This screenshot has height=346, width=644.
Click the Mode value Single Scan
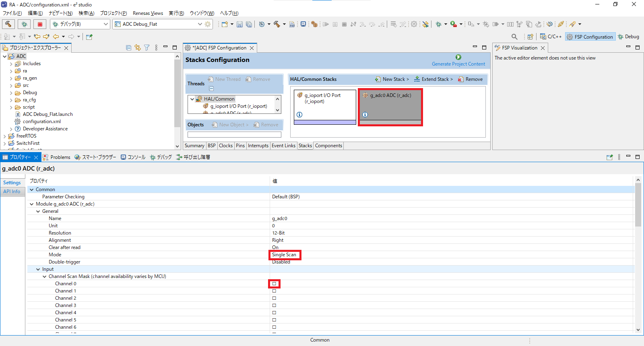[x=284, y=255]
